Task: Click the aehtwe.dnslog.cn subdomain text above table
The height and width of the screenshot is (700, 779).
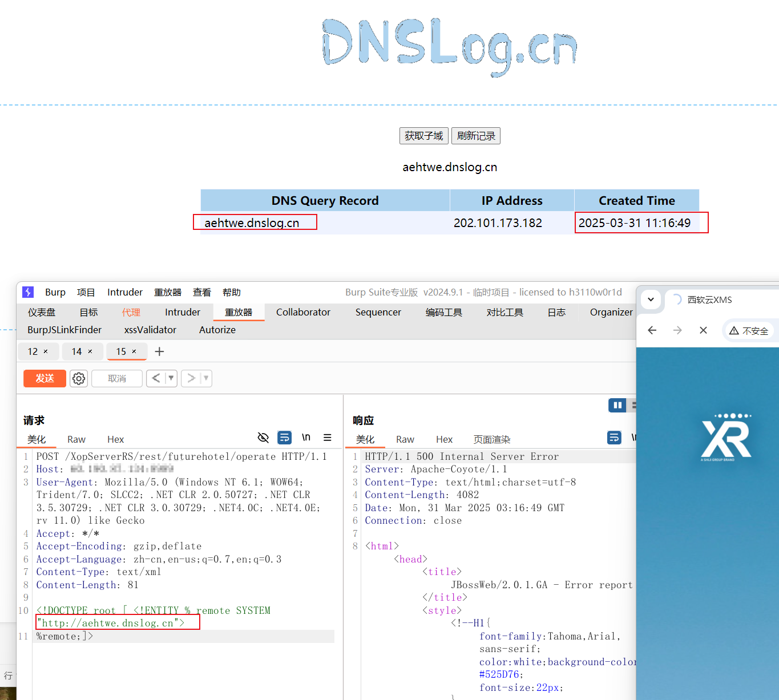Action: click(450, 167)
